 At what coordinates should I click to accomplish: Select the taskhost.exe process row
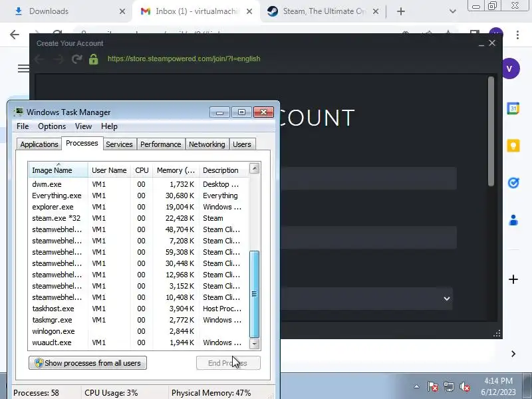[x=138, y=309]
